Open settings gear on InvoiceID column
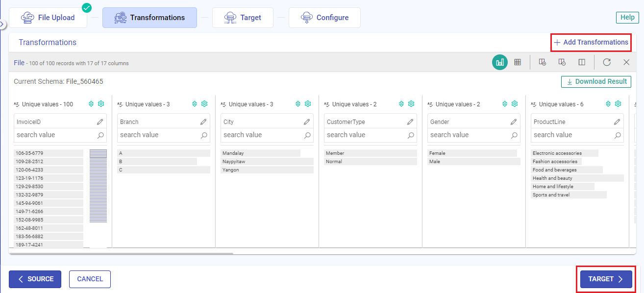644x293 pixels. pyautogui.click(x=101, y=104)
